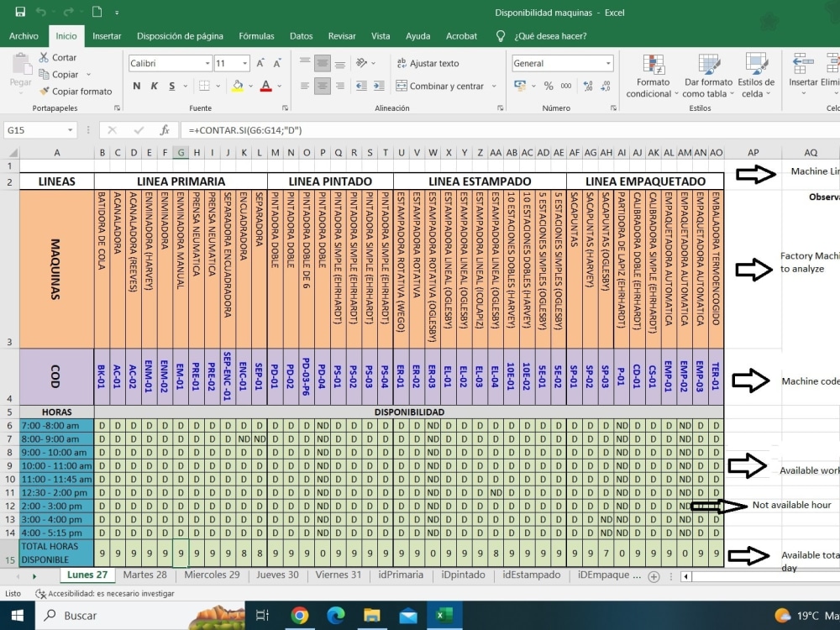840x630 pixels.
Task: Increase decimal places
Action: pos(588,86)
